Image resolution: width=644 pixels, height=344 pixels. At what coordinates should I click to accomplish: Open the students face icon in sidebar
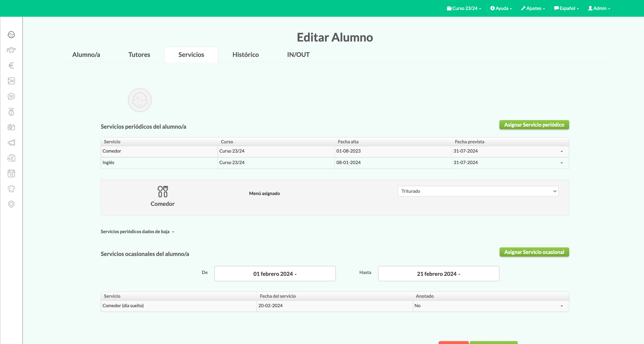[11, 35]
